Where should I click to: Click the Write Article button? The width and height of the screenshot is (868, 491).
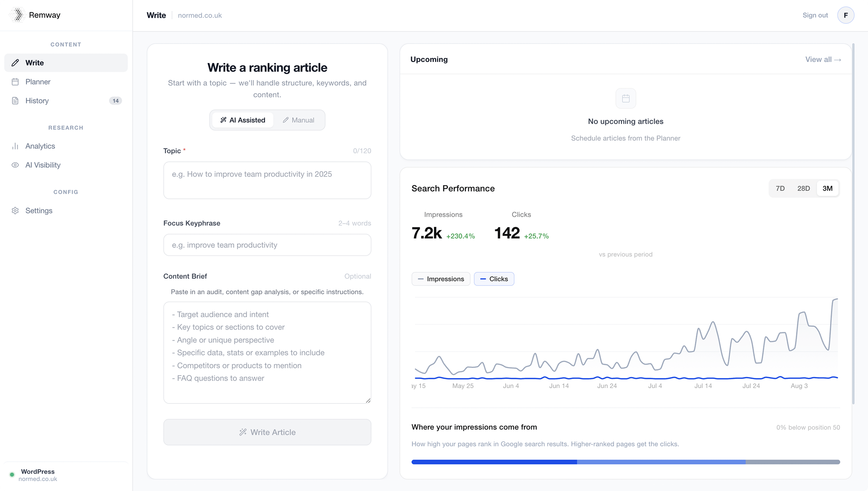click(267, 432)
